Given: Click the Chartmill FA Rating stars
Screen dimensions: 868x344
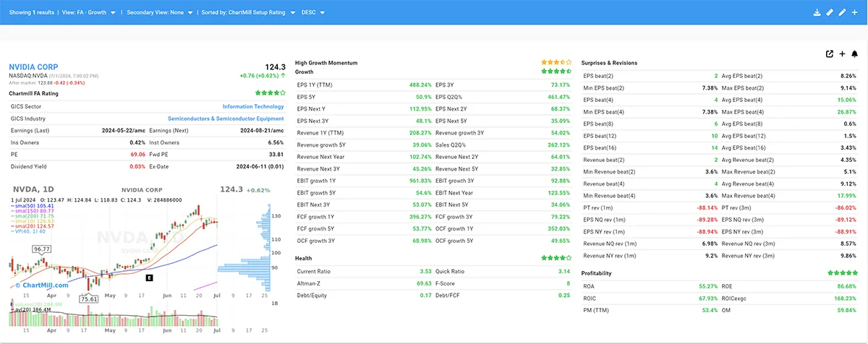Looking at the screenshot, I should click(270, 93).
